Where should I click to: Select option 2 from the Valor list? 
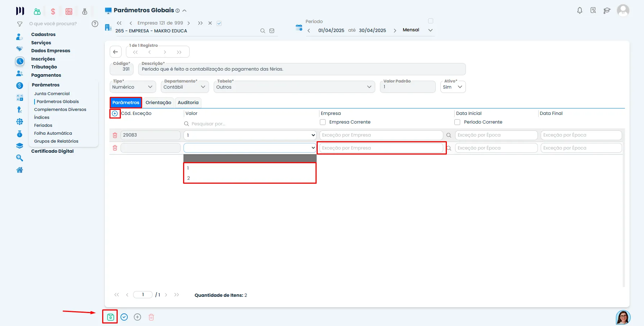[x=250, y=178]
